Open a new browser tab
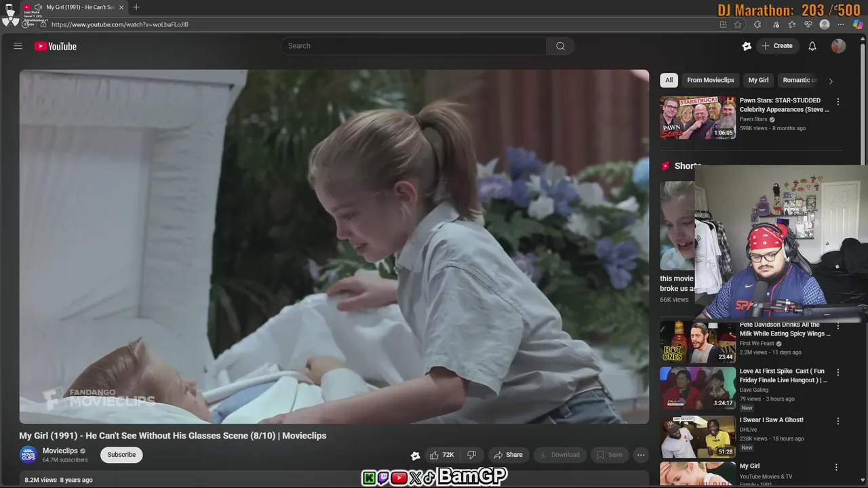Screen dimensions: 868x488 pos(136,7)
